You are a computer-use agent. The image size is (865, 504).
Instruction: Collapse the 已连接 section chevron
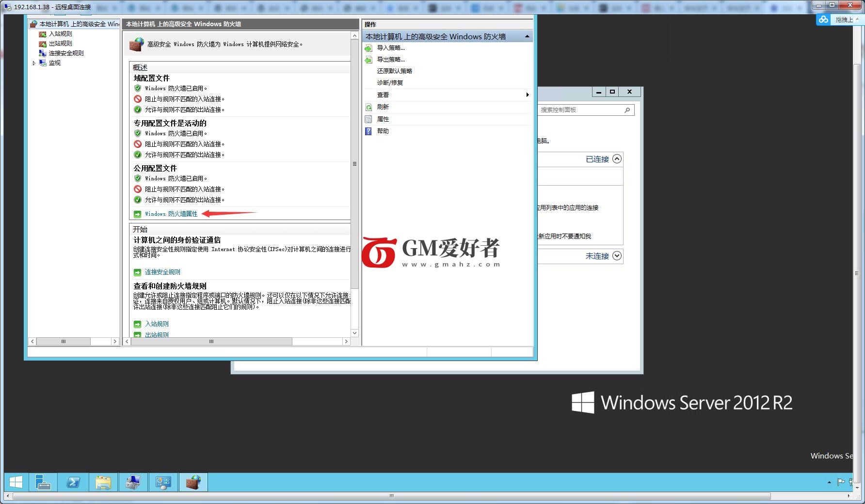[x=617, y=159]
